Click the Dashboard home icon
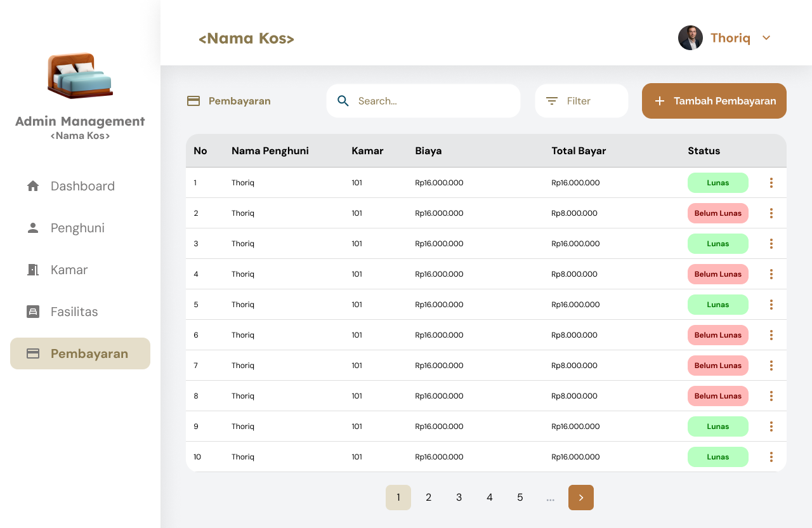This screenshot has width=812, height=528. click(x=32, y=185)
